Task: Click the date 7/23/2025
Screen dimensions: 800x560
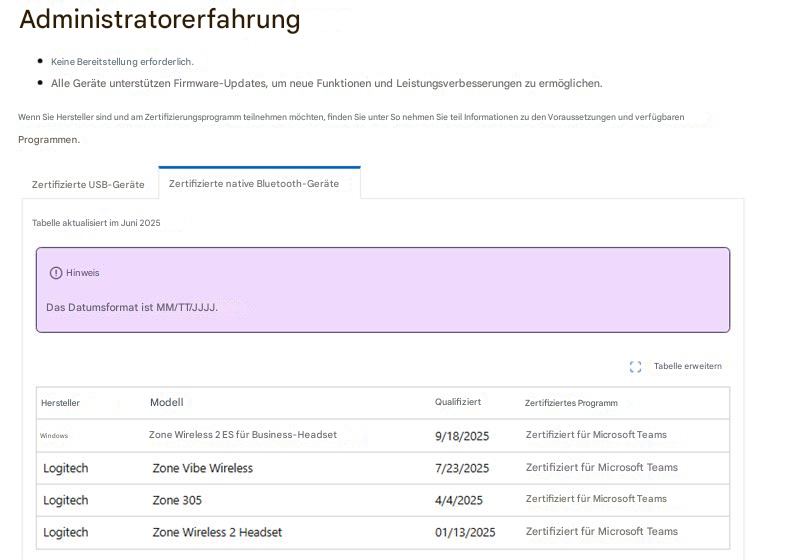Action: coord(462,468)
